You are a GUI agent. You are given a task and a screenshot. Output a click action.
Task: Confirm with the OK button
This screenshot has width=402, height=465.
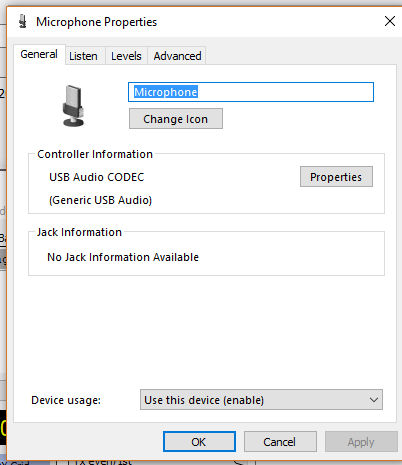pos(199,442)
